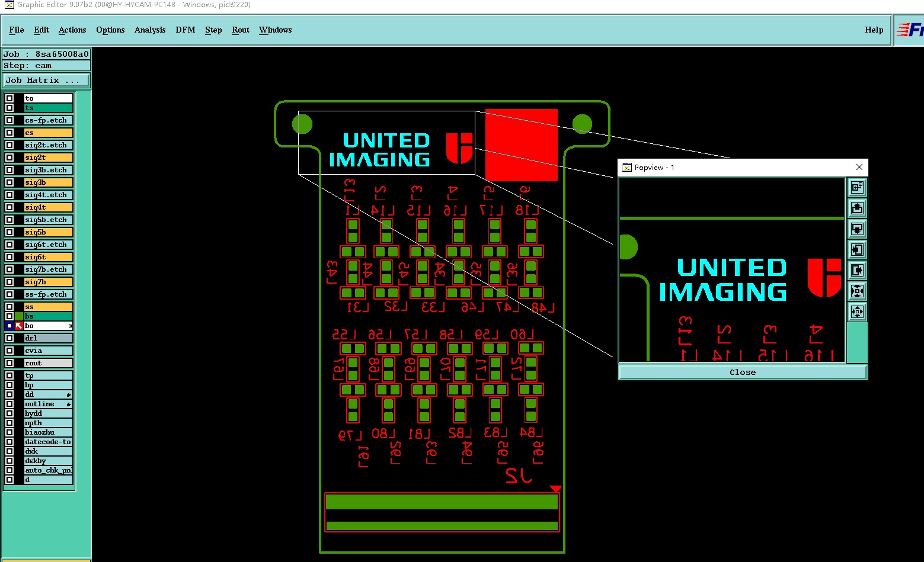The width and height of the screenshot is (924, 562).
Task: Click the Popview pan down icon
Action: coord(857,229)
